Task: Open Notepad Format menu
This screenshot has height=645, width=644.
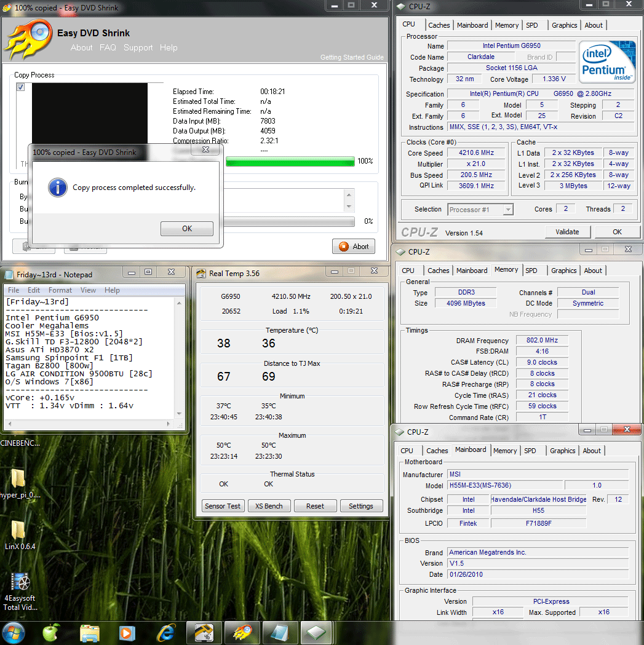Action: [x=60, y=290]
